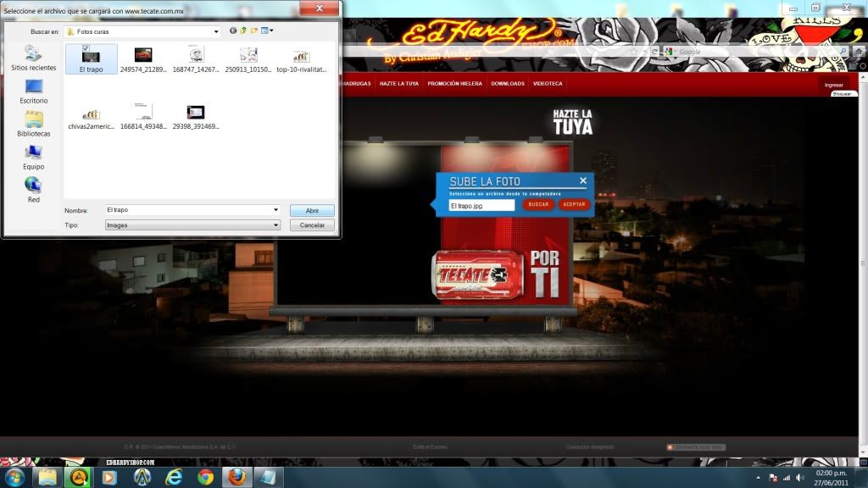This screenshot has width=868, height=488.
Task: Go back using the dialog's back arrow icon
Action: coord(233,31)
